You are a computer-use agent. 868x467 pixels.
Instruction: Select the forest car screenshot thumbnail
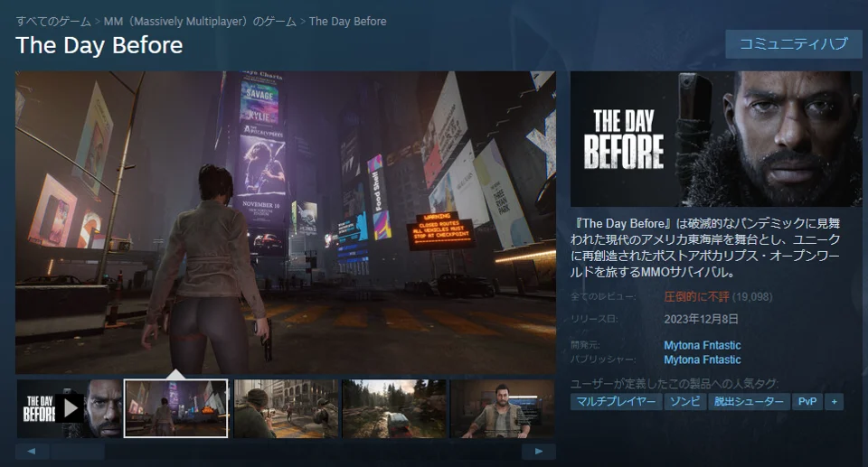[x=394, y=408]
